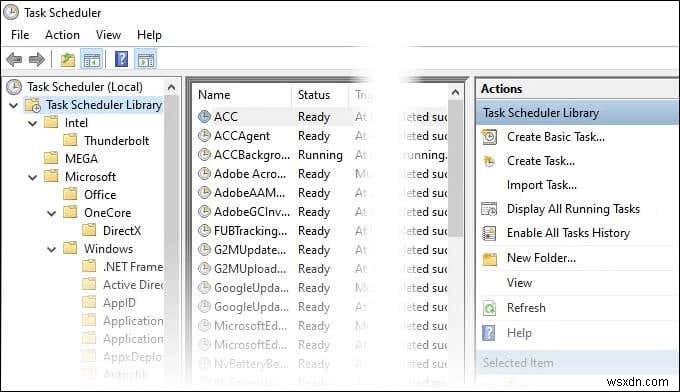Click the Up one level folder icon
This screenshot has height=392, width=680.
[x=67, y=60]
